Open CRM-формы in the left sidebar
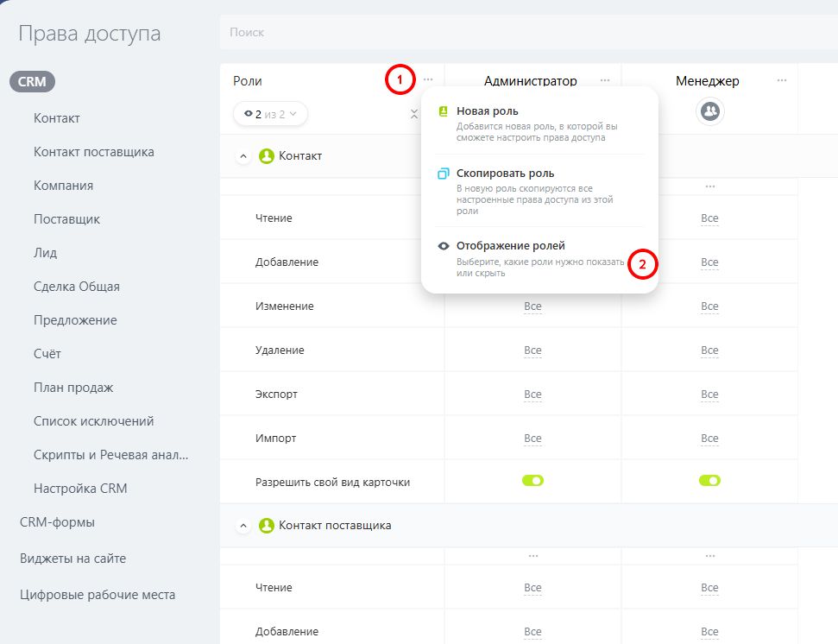The height and width of the screenshot is (644, 838). (57, 522)
